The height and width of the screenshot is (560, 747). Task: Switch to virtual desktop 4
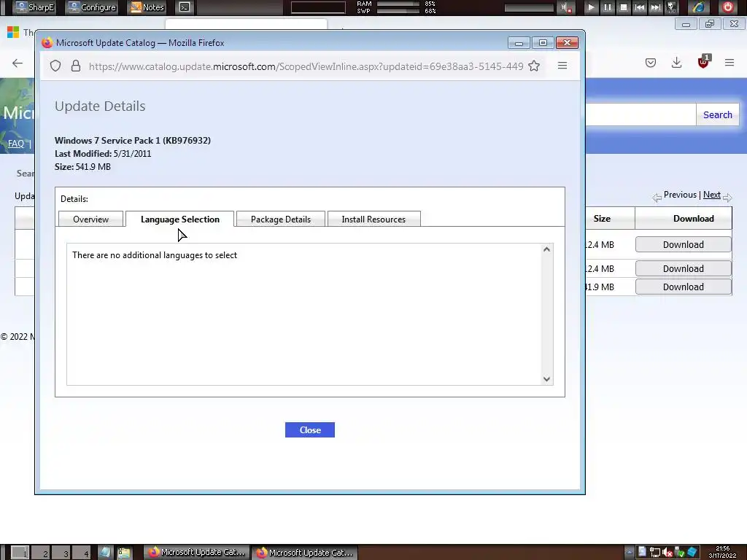82,553
